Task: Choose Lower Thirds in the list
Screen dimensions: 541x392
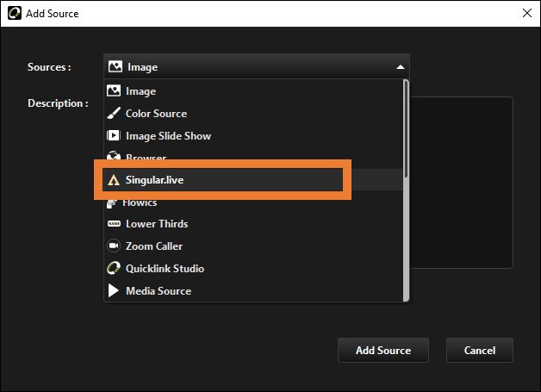Action: coord(253,224)
